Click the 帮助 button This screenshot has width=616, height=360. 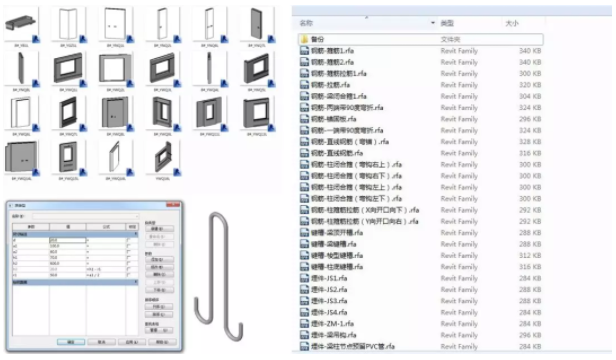(x=162, y=342)
